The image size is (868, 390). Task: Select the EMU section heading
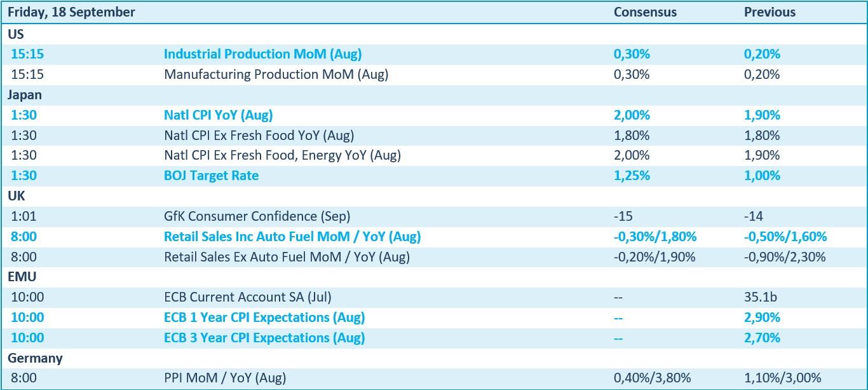point(22,277)
